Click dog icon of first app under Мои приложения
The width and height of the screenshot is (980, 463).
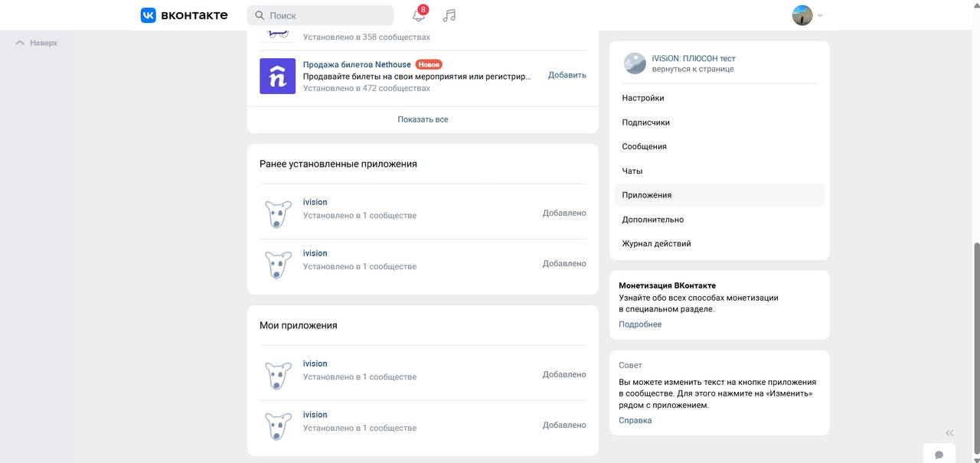[278, 375]
